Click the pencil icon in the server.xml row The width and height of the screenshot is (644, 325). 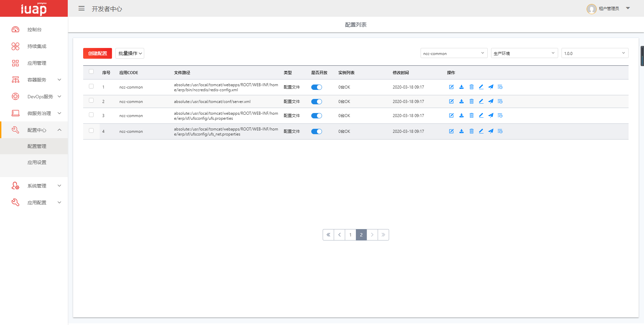pyautogui.click(x=481, y=101)
